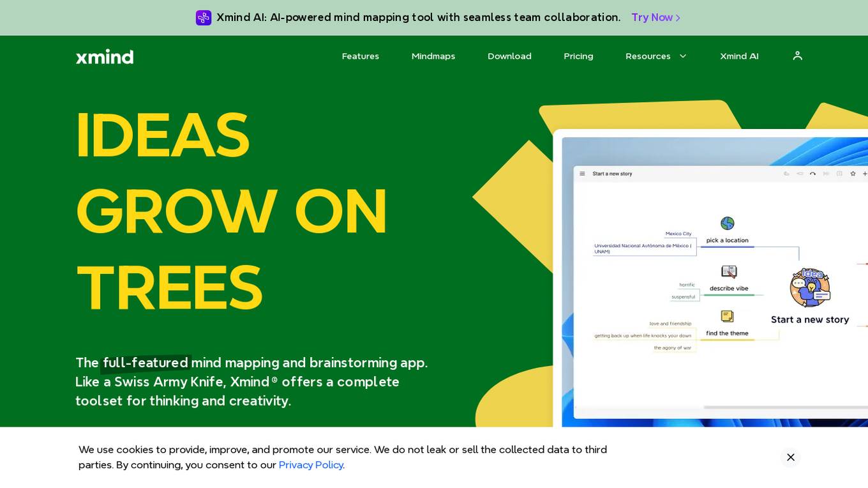The height and width of the screenshot is (488, 868).
Task: Dismiss the cookie notice with X
Action: click(790, 457)
